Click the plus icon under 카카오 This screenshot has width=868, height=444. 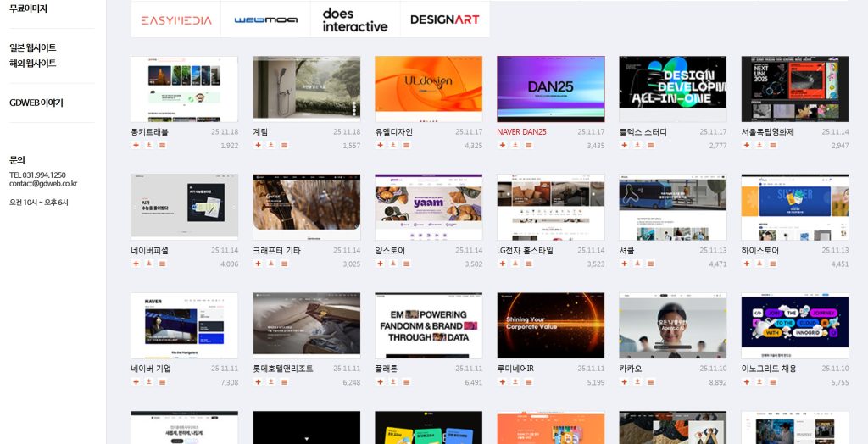click(624, 382)
